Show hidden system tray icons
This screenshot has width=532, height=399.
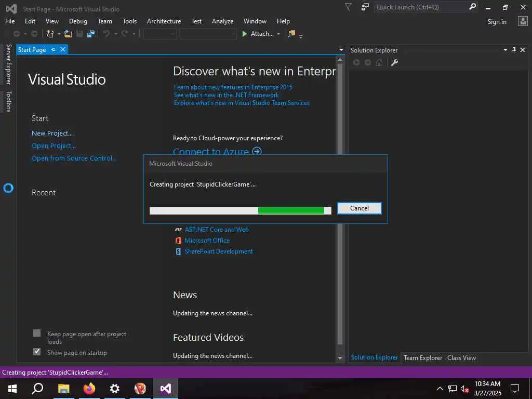click(440, 389)
